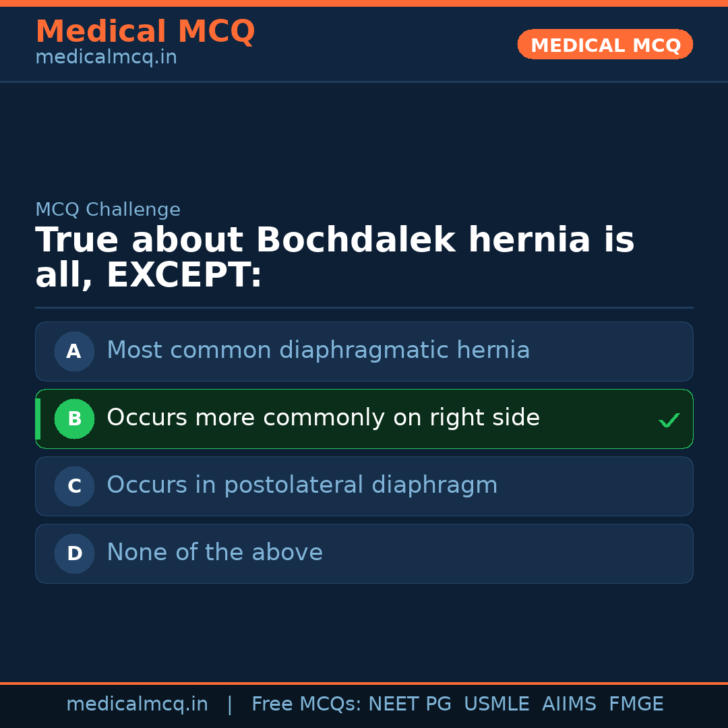Pick the 'None of the above' answer
Viewport: 728px width, 728px height.
point(214,553)
